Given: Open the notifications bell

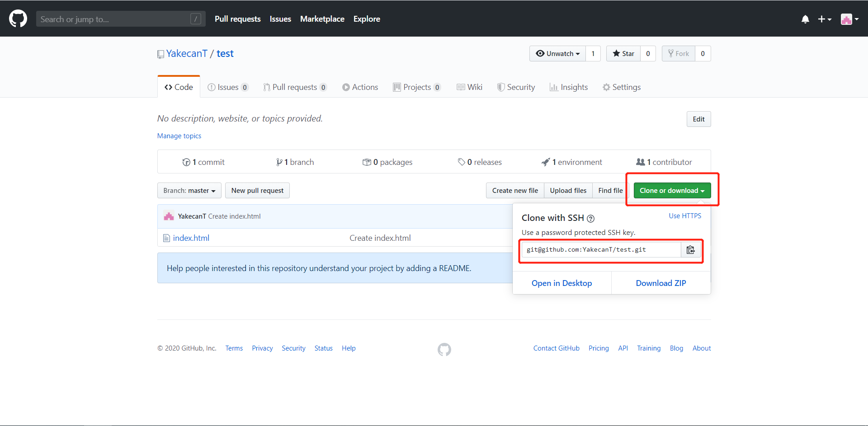Looking at the screenshot, I should [x=805, y=19].
